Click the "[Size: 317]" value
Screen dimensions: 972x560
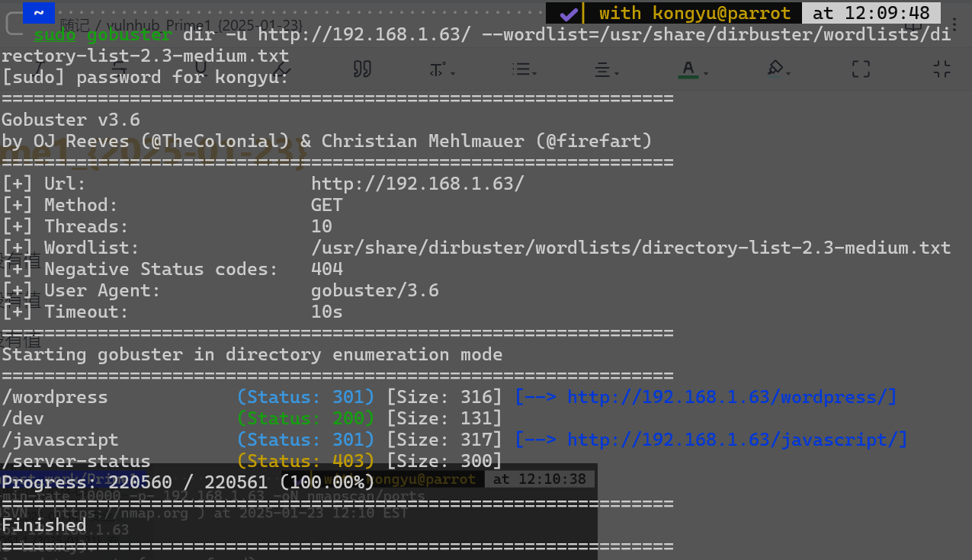(445, 440)
